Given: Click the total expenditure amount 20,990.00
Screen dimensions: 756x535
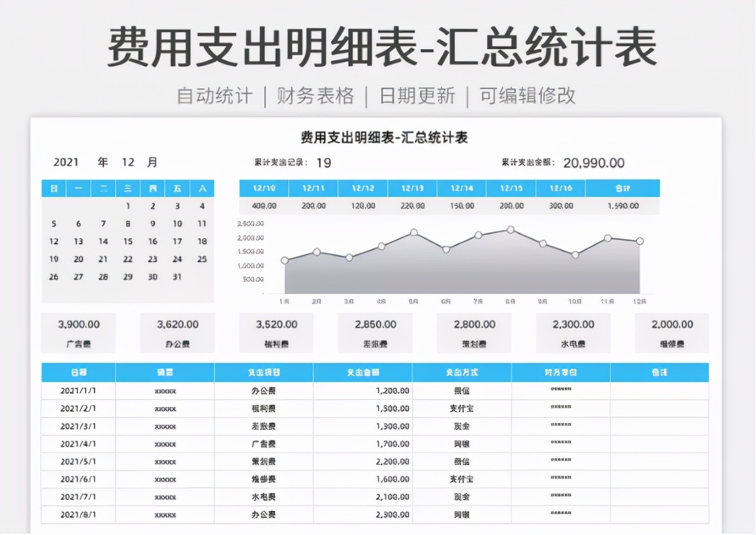Looking at the screenshot, I should point(594,163).
